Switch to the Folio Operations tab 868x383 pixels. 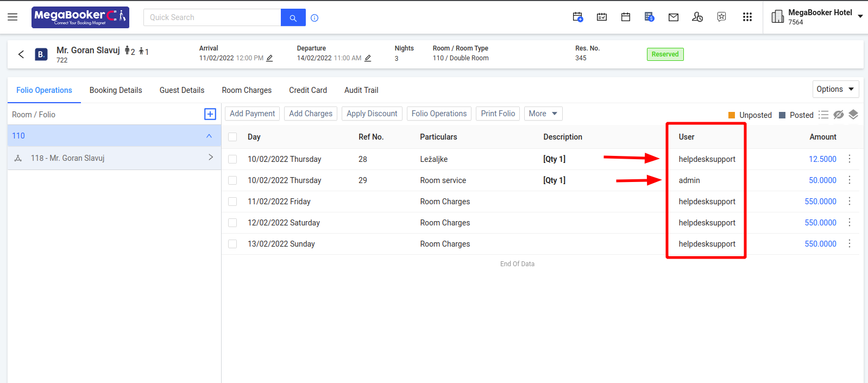[x=44, y=90]
